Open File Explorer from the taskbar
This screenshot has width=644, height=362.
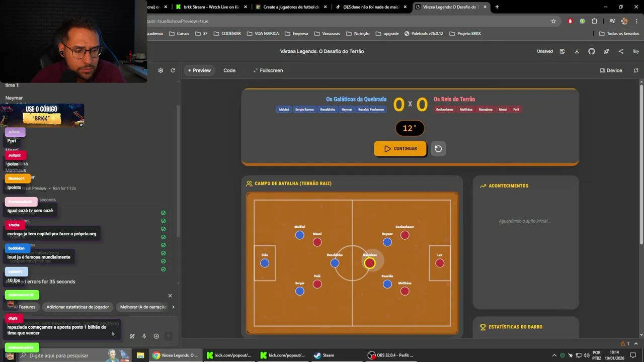pos(140,355)
